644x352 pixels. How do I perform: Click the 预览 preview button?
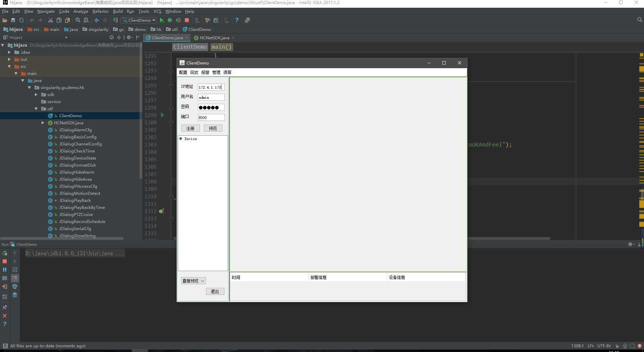tap(213, 128)
